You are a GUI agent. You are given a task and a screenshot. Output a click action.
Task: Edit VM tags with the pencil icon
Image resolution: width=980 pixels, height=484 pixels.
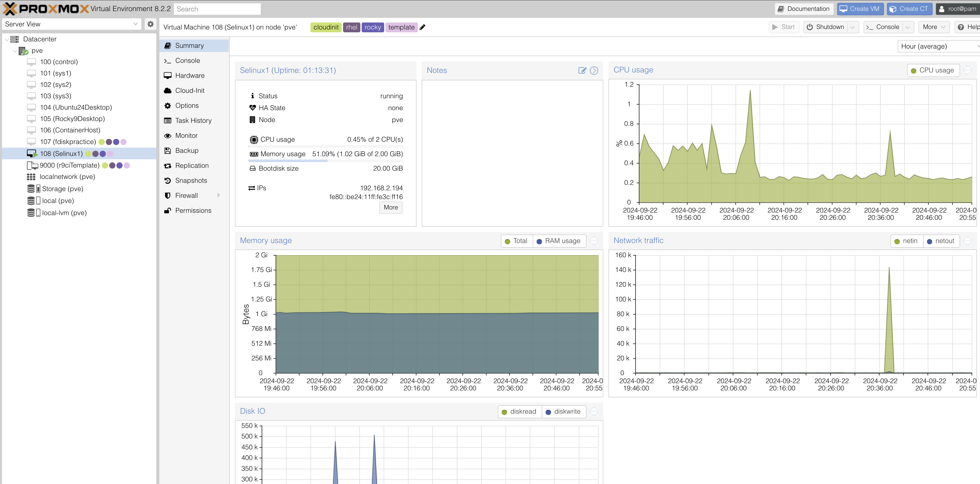coord(422,27)
